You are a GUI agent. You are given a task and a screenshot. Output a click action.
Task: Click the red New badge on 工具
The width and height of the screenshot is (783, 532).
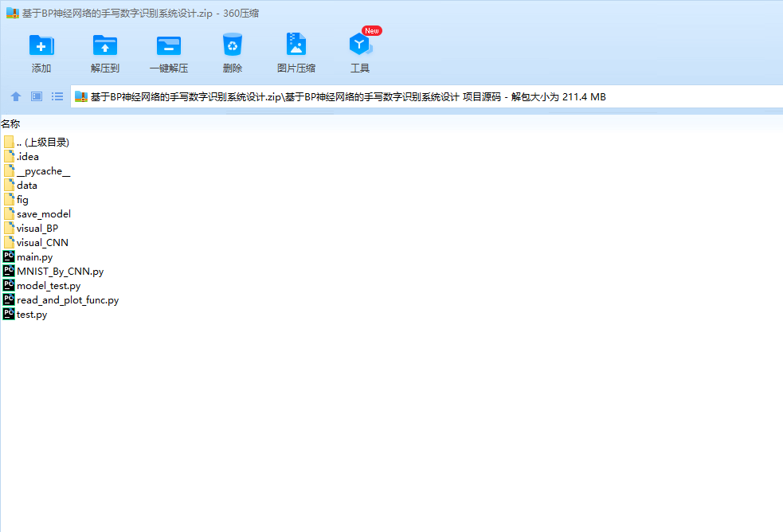pyautogui.click(x=372, y=31)
